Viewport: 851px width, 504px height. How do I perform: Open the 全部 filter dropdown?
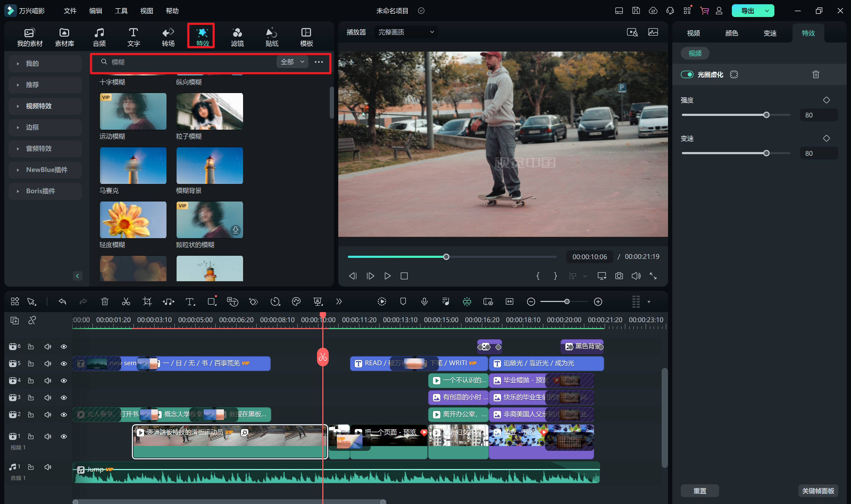coord(292,62)
